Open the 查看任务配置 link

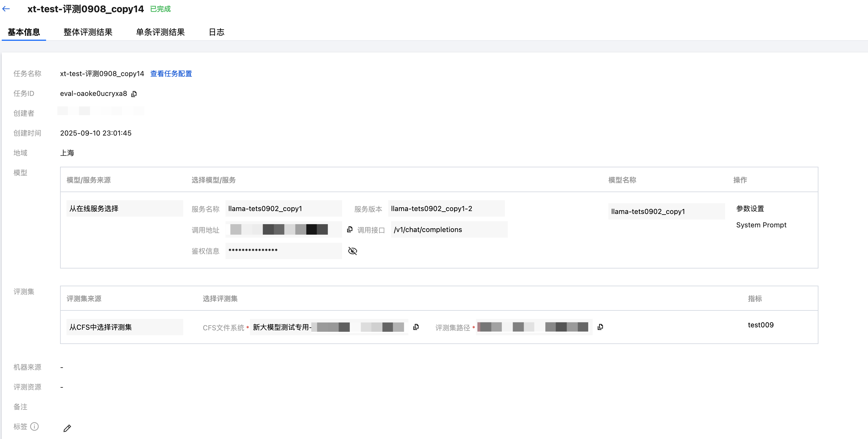point(171,73)
